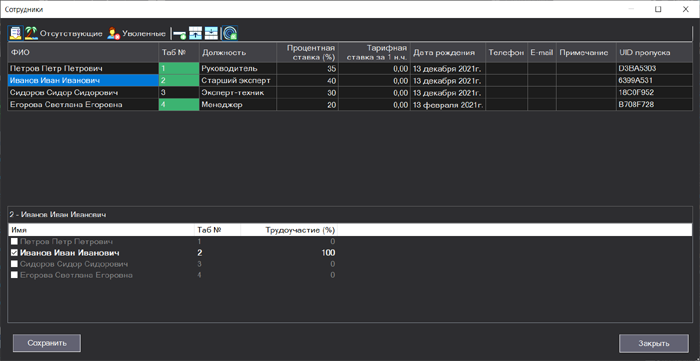Click the Сохранить button

47,343
